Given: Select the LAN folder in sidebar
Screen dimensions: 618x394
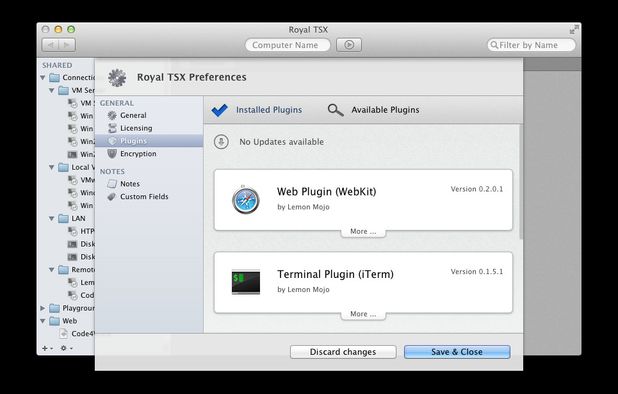Looking at the screenshot, I should click(x=72, y=218).
